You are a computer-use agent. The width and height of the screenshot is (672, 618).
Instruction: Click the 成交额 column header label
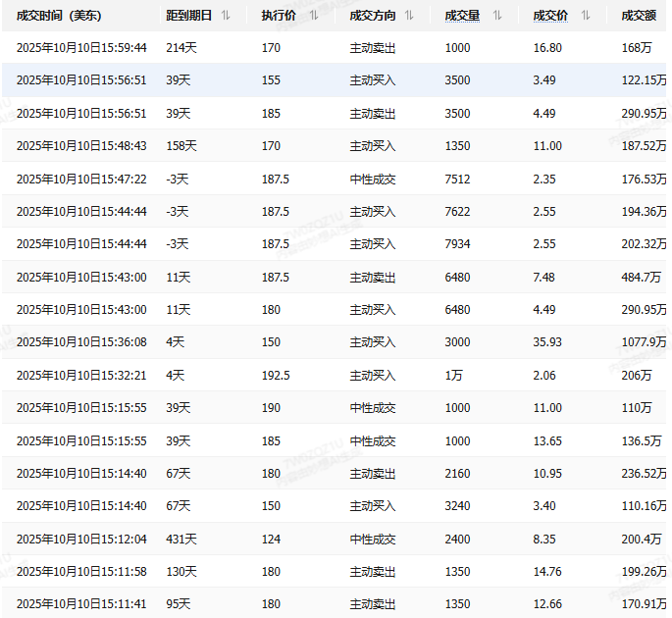(x=639, y=16)
